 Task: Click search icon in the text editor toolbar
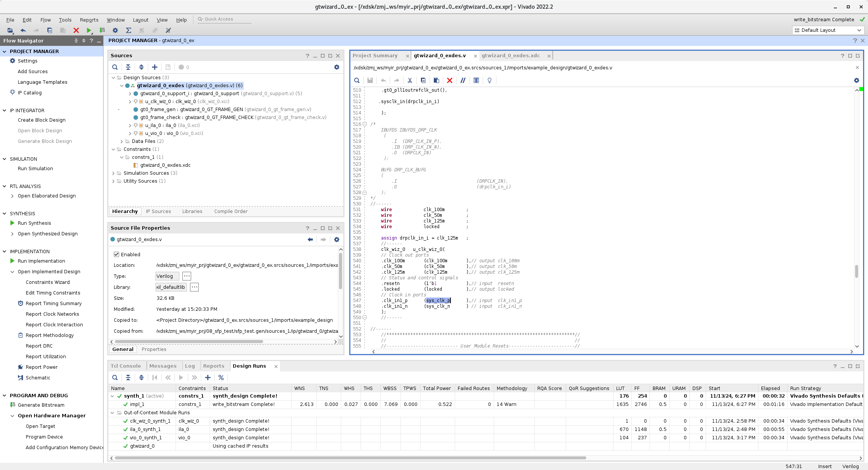click(x=357, y=80)
